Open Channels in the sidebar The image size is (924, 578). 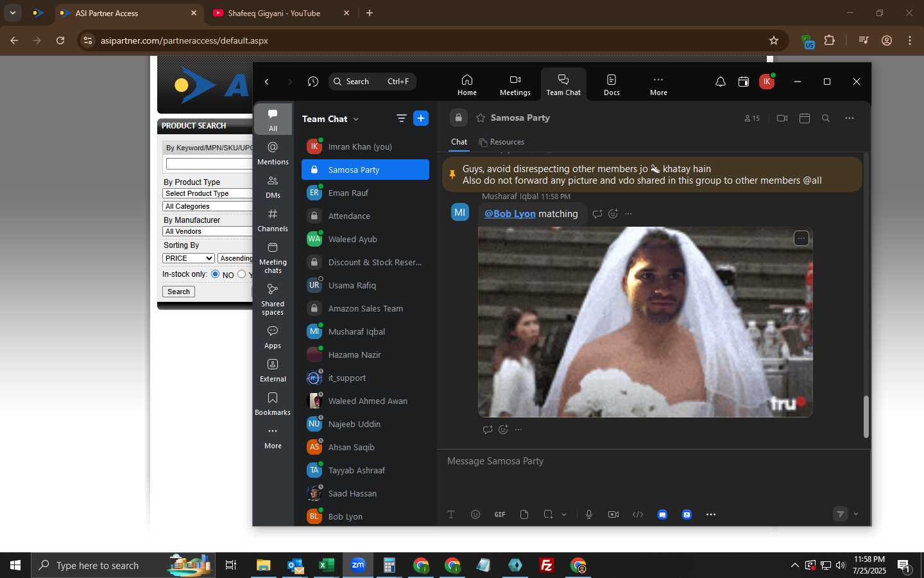point(273,220)
